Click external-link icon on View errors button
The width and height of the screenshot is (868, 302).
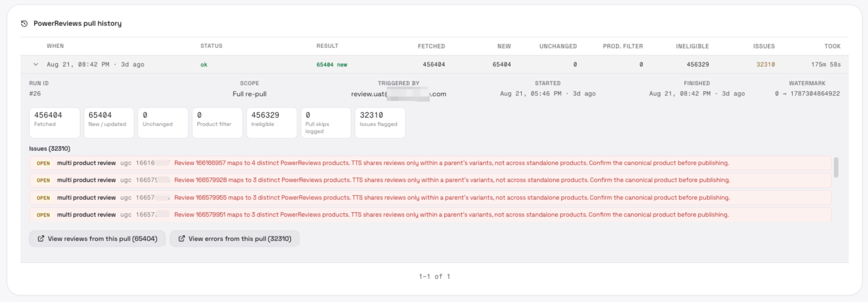pyautogui.click(x=182, y=238)
